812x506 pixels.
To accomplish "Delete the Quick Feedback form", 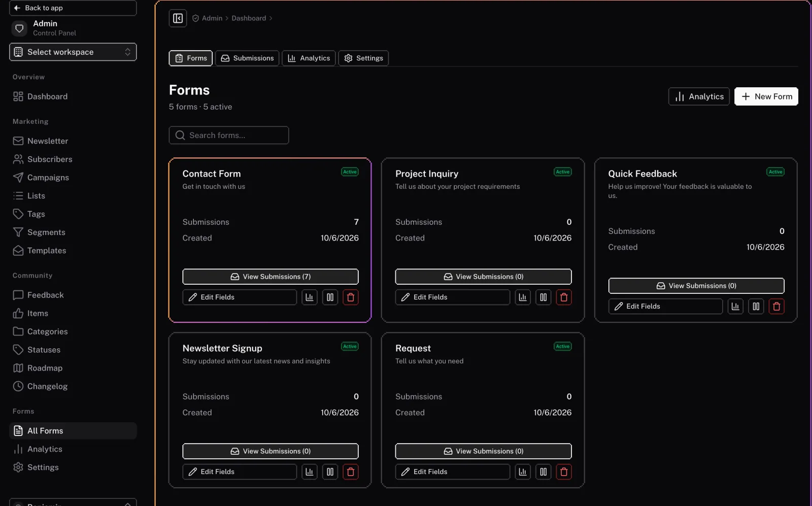I will tap(776, 307).
